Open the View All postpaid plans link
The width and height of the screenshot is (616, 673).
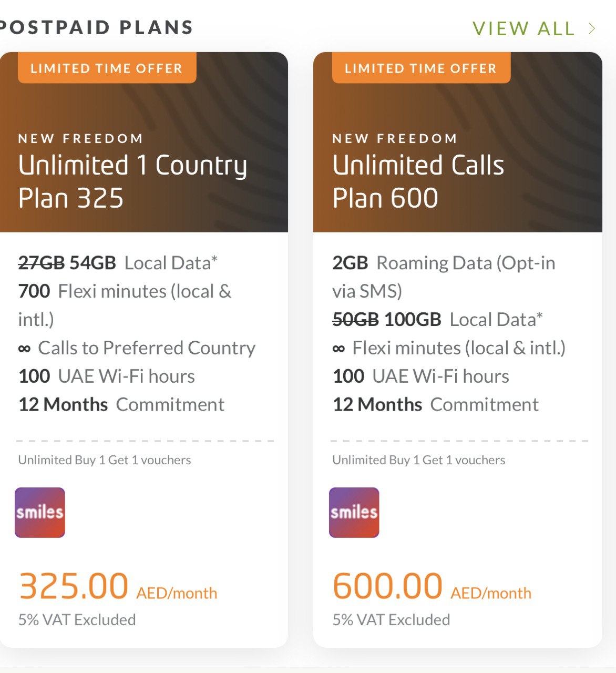(523, 28)
